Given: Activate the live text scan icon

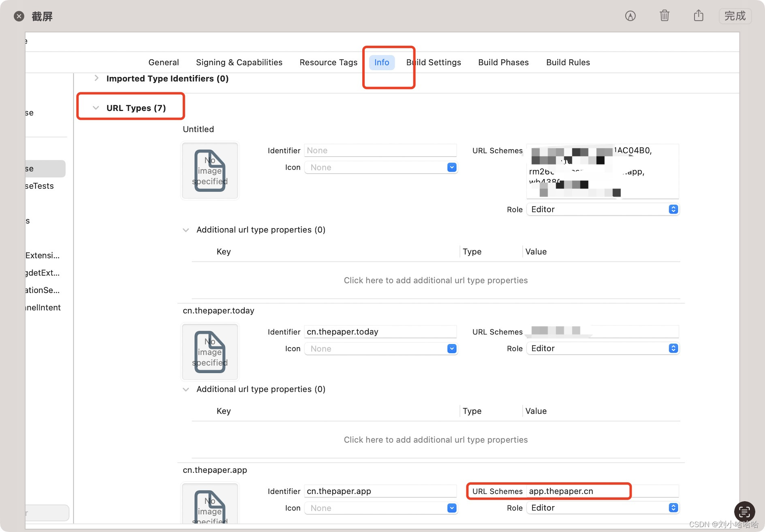Looking at the screenshot, I should [745, 512].
